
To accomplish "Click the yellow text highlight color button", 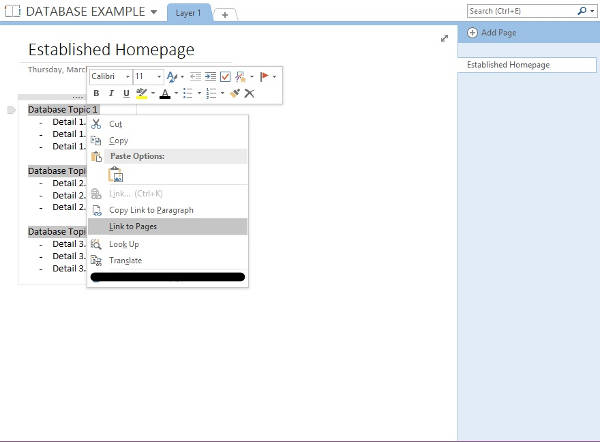I will click(141, 93).
